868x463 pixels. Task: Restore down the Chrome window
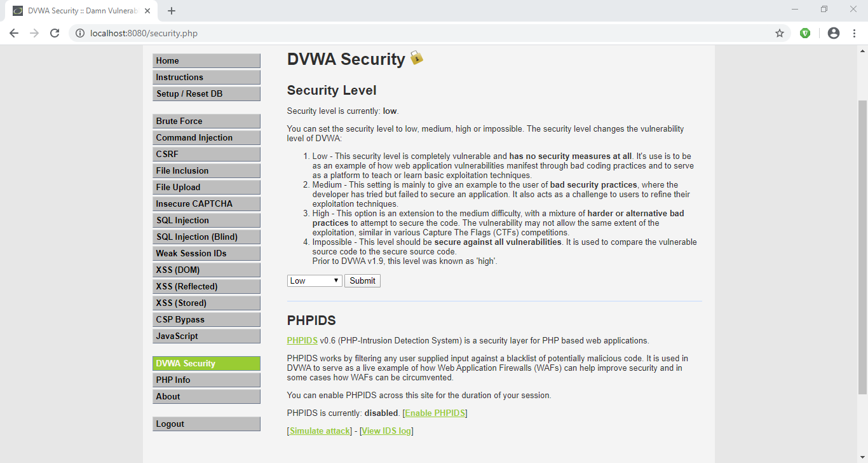pyautogui.click(x=824, y=9)
